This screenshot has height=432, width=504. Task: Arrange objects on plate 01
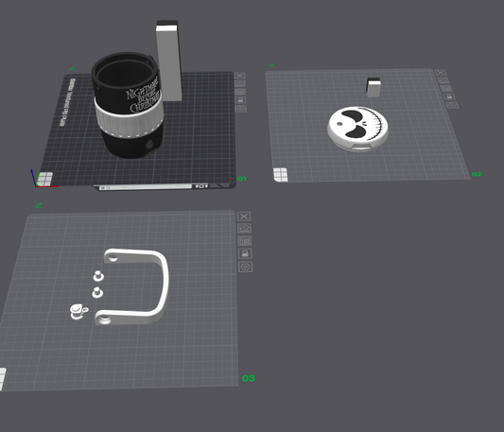(240, 92)
